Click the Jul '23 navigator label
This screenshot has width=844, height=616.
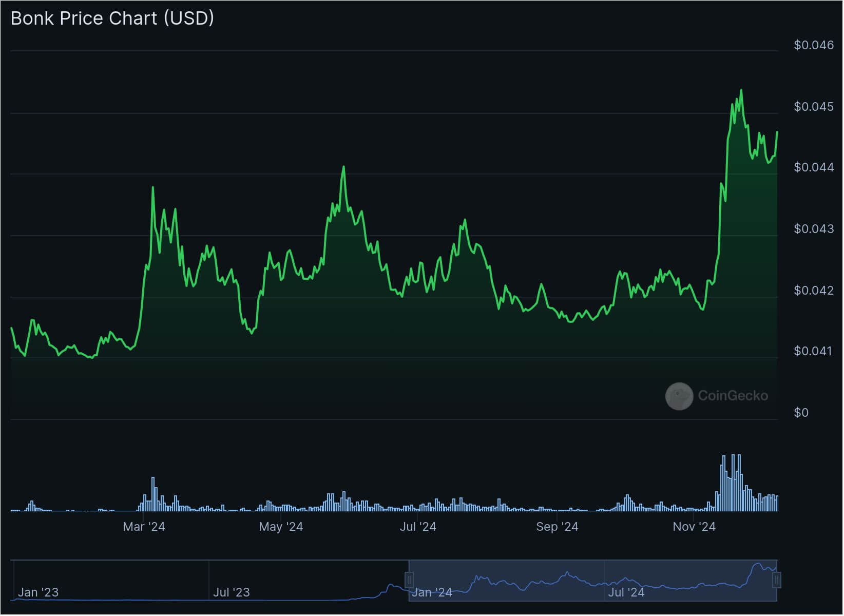pos(232,592)
